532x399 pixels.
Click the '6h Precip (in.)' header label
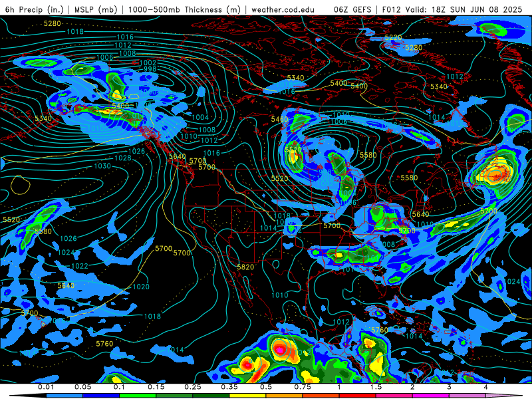(x=35, y=9)
